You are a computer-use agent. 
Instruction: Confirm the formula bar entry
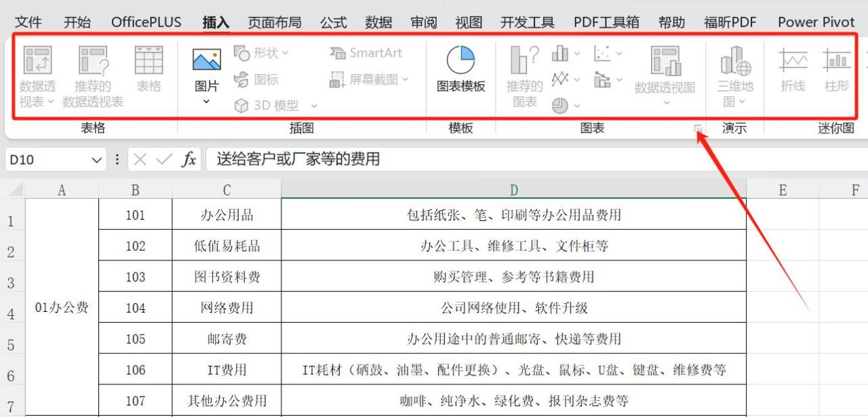[x=164, y=159]
